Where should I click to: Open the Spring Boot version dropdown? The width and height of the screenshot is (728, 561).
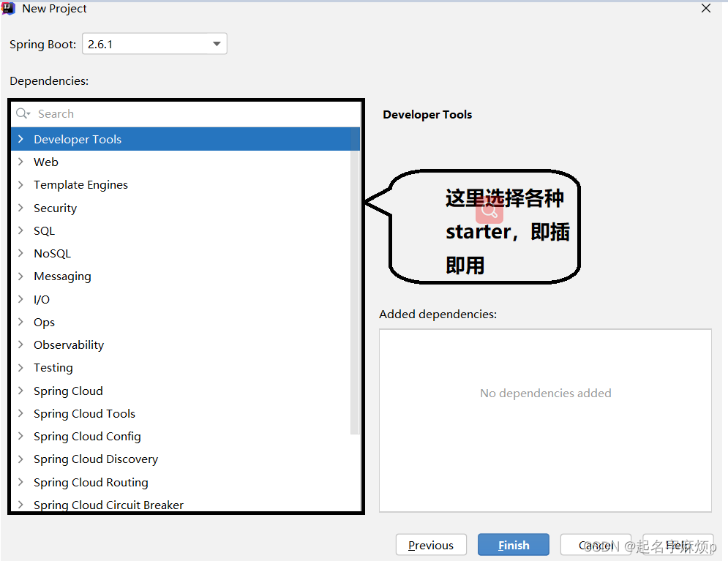[x=154, y=44]
